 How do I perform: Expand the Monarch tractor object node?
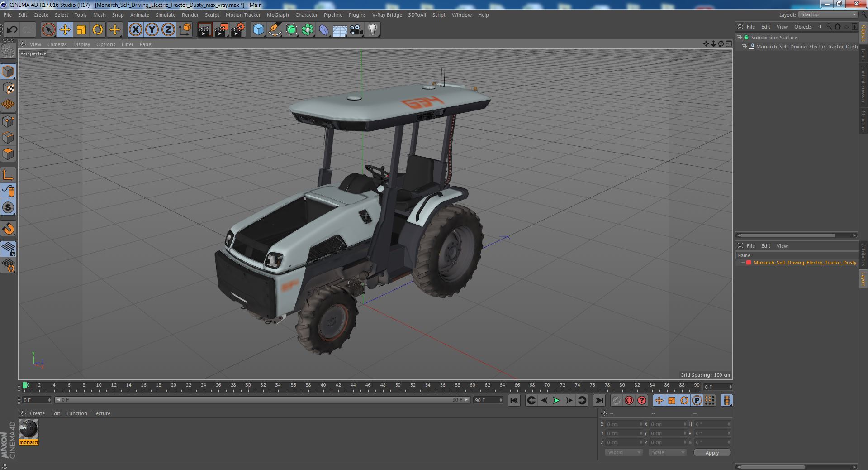pyautogui.click(x=744, y=47)
